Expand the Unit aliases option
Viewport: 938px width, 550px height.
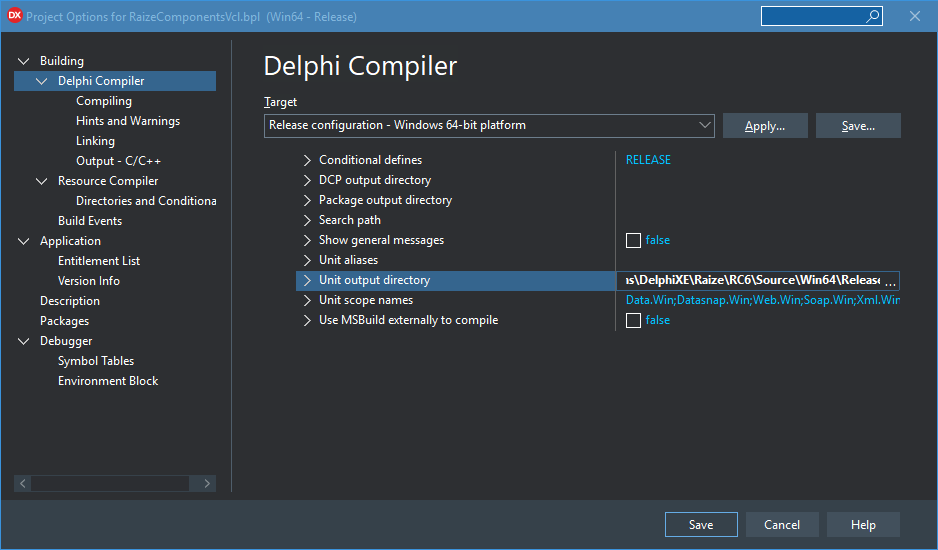[307, 260]
